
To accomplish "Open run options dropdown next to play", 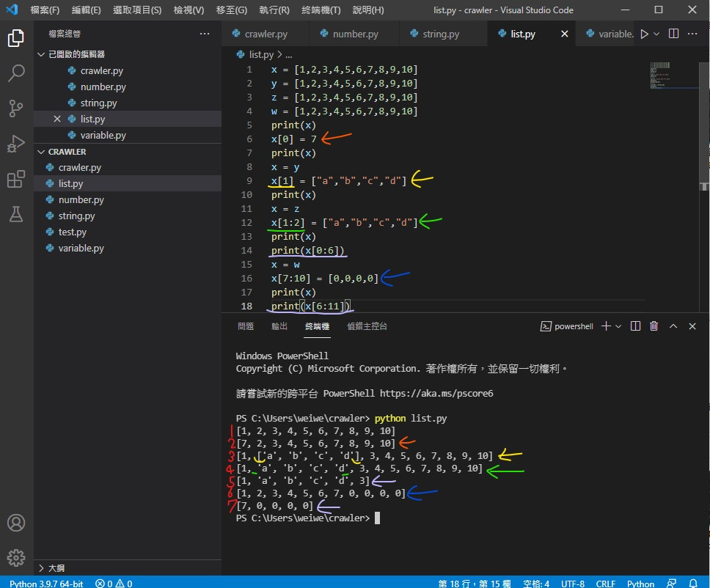I will pyautogui.click(x=656, y=34).
